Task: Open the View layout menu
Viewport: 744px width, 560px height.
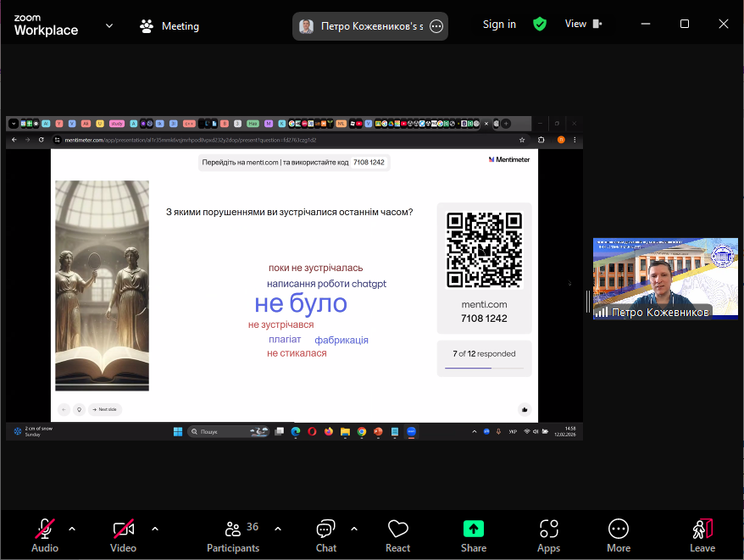Action: point(583,24)
